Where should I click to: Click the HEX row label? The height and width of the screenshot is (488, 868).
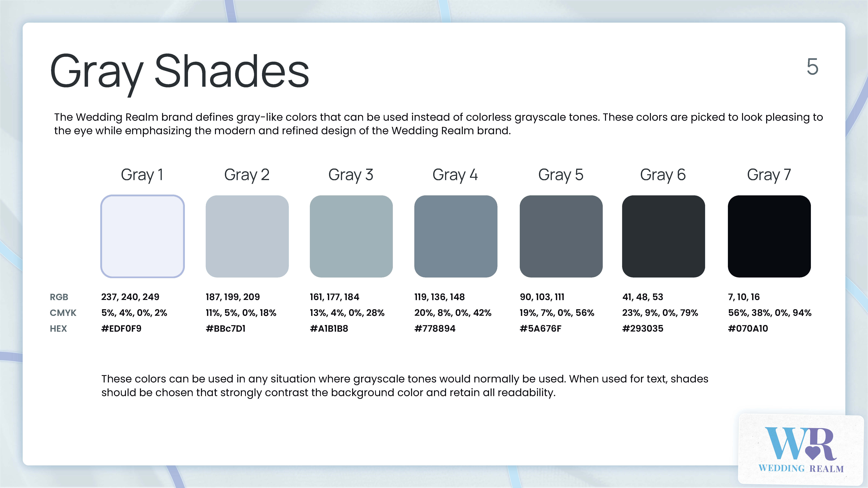[58, 329]
